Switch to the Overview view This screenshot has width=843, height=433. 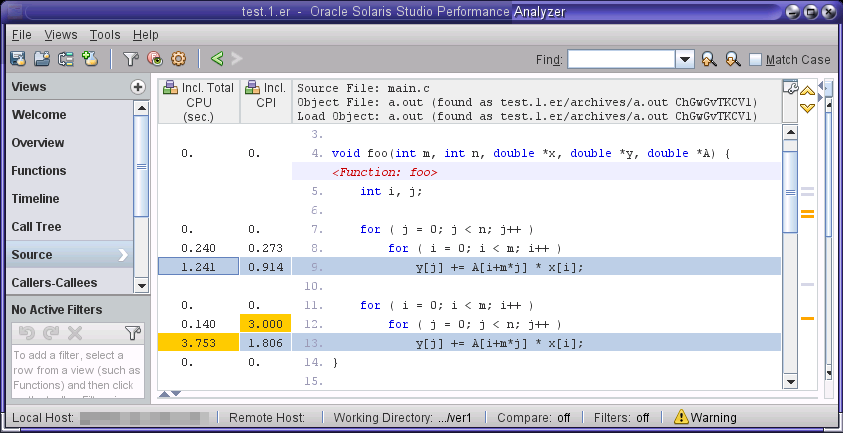click(x=69, y=143)
